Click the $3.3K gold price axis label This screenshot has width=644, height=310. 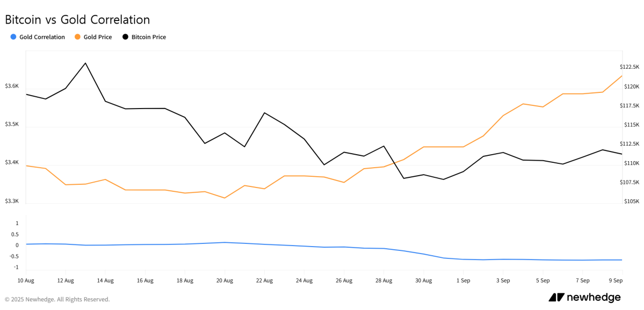pyautogui.click(x=12, y=201)
